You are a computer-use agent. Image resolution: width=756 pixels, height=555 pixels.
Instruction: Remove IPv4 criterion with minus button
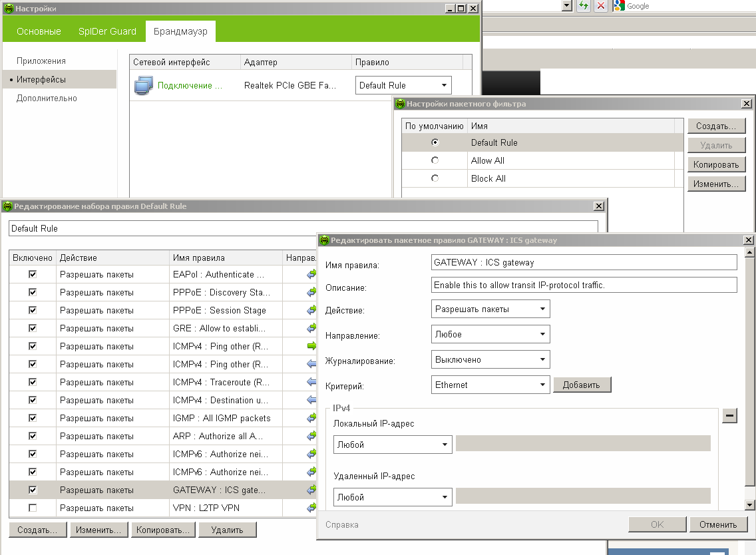tap(729, 416)
